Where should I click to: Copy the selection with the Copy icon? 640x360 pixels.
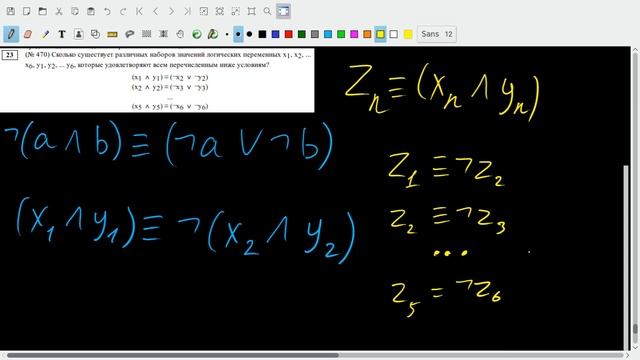tap(75, 11)
